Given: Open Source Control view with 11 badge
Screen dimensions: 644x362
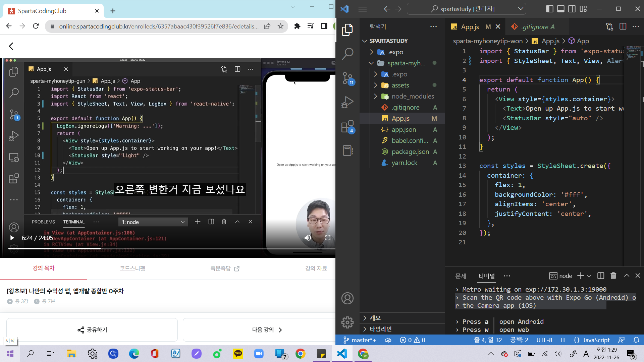Looking at the screenshot, I should 347,78.
